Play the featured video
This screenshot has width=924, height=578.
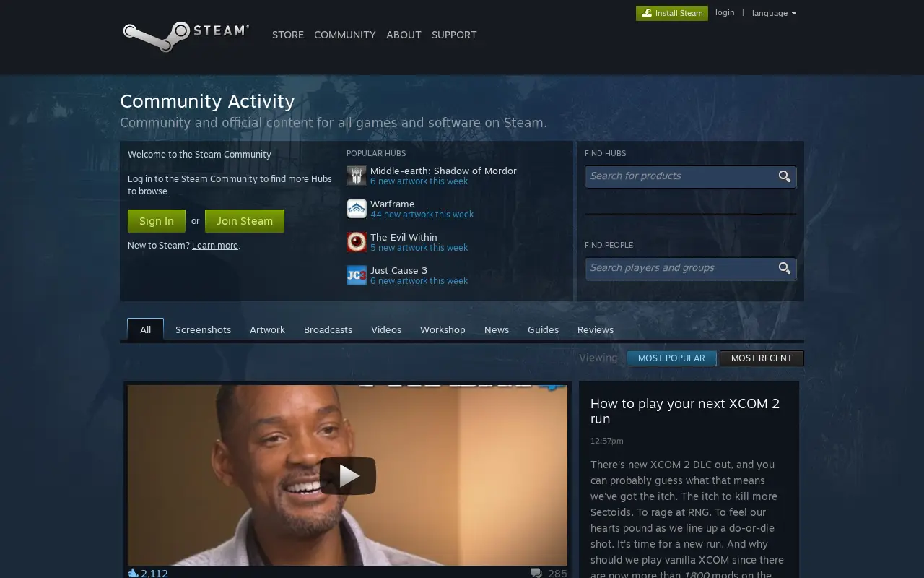tap(348, 475)
